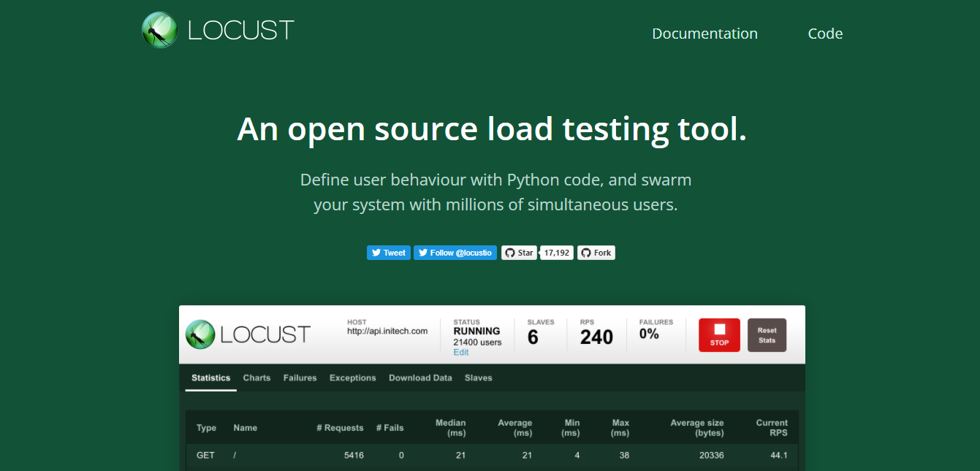980x471 pixels.
Task: Stop the running test
Action: coord(719,335)
